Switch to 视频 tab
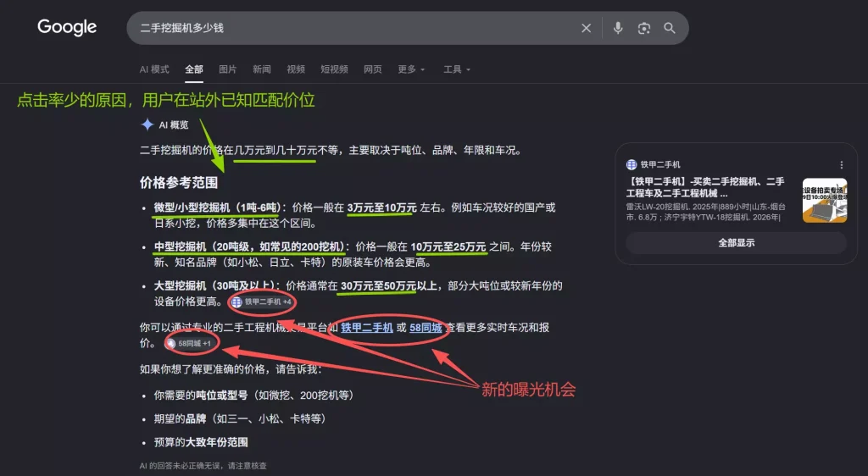This screenshot has width=868, height=476. tap(296, 69)
